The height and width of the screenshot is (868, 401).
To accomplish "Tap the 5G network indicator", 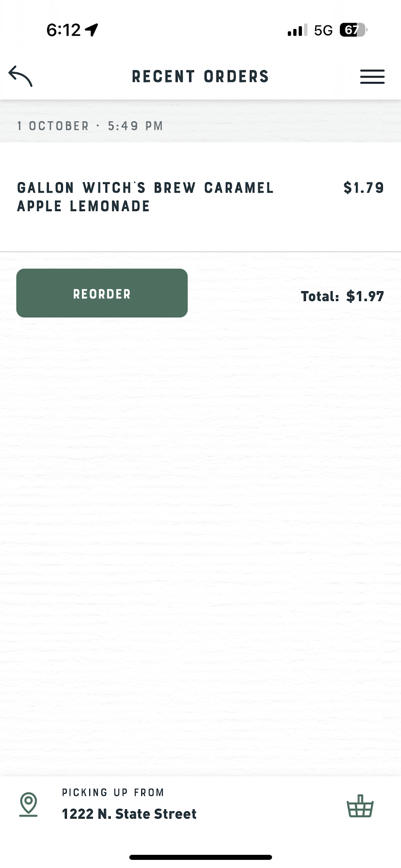I will coord(323,30).
